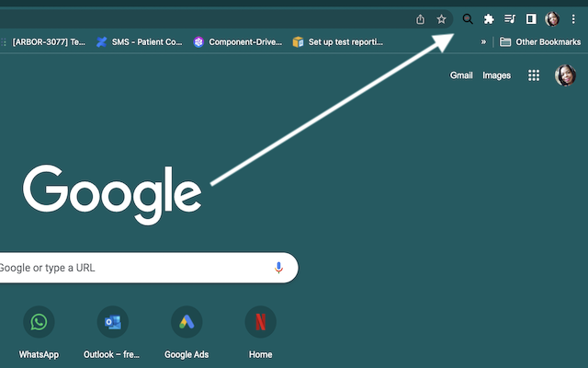Image resolution: width=588 pixels, height=368 pixels.
Task: Click the box icon on Set up test bookmark
Action: (298, 42)
